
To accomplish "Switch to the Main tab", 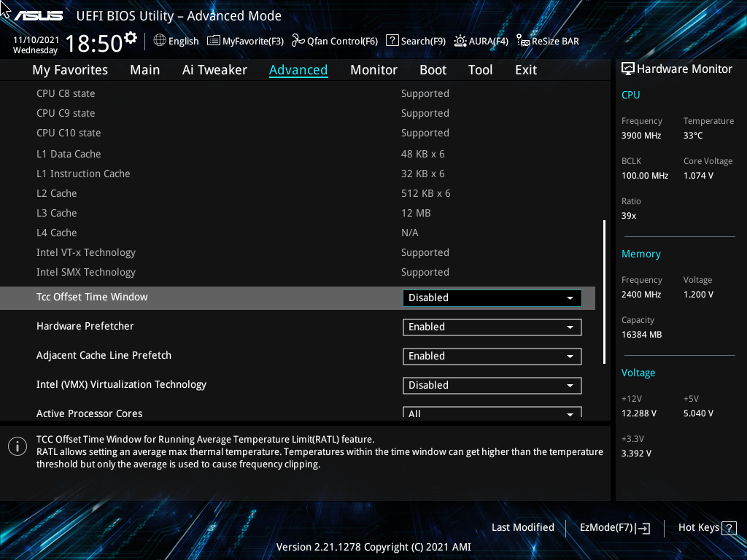I will (145, 70).
